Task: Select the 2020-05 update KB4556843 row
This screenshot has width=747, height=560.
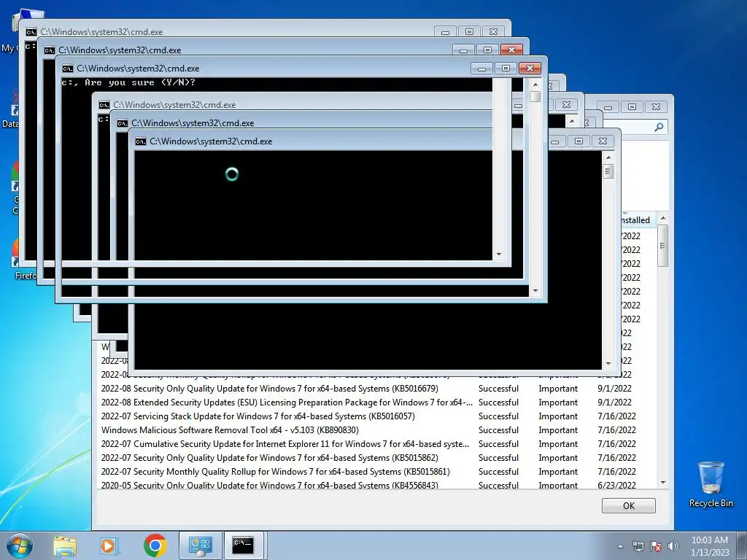Action: (x=376, y=485)
